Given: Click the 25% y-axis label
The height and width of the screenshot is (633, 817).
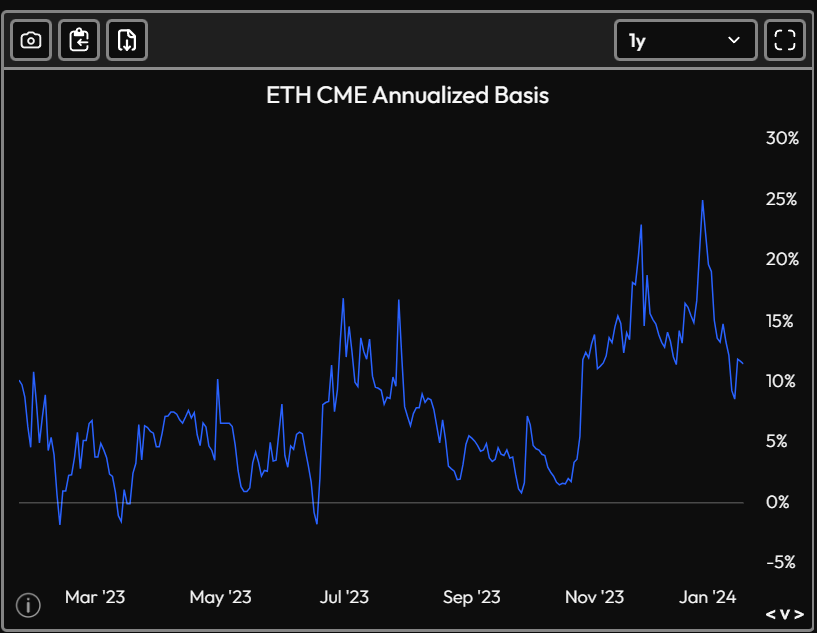Looking at the screenshot, I should [781, 199].
